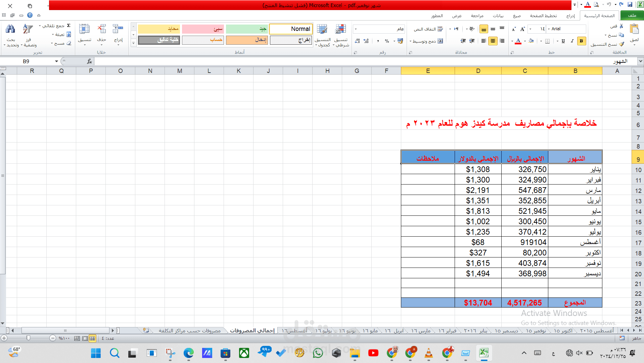The width and height of the screenshot is (644, 363).
Task: Open Conditional Formatting (تنسيق شرطي)
Action: point(341,35)
